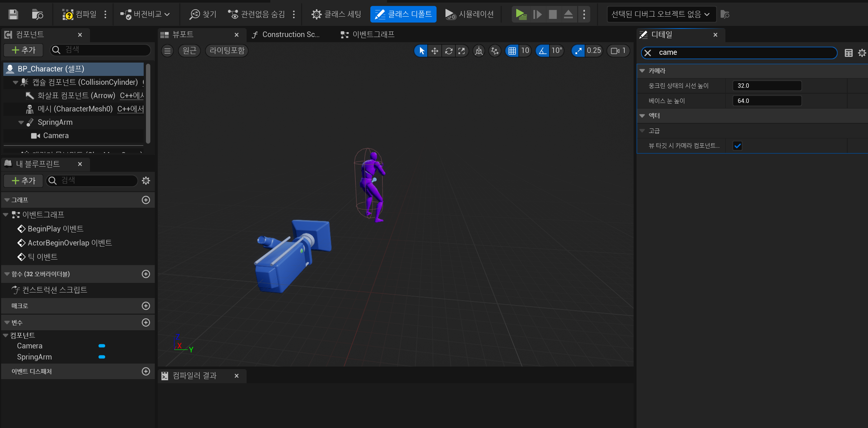Click the Browse to asset icon

pyautogui.click(x=37, y=14)
